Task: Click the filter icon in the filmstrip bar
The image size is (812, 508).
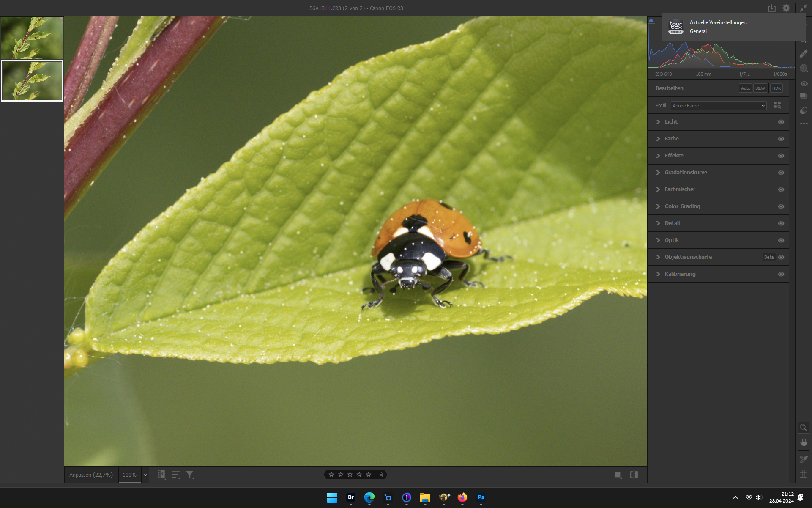Action: [190, 475]
